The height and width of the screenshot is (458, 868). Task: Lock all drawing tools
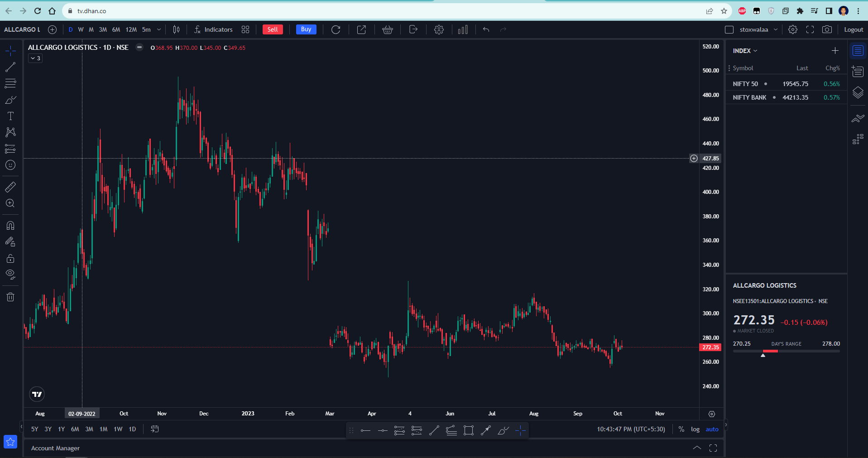pyautogui.click(x=10, y=258)
